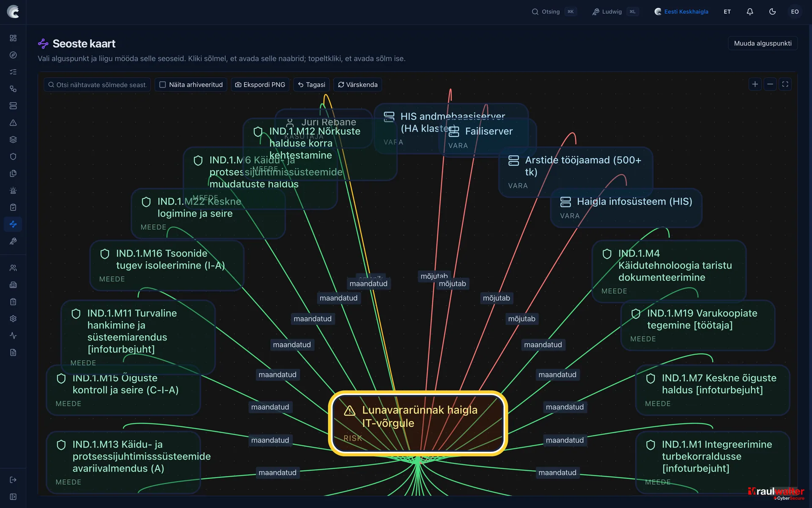Focus the visible nodes search field
The width and height of the screenshot is (812, 508).
97,85
